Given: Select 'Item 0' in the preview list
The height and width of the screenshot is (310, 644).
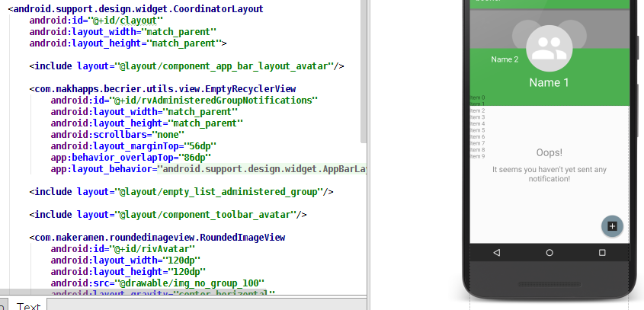Looking at the screenshot, I should (477, 97).
